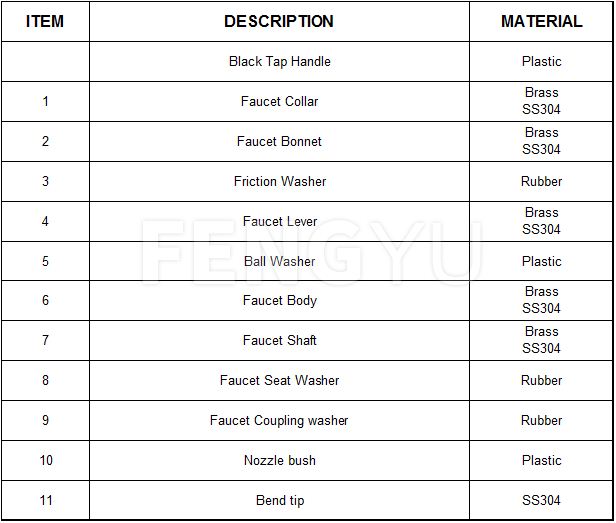
Task: Click the ITEM column header
Action: 45,21
